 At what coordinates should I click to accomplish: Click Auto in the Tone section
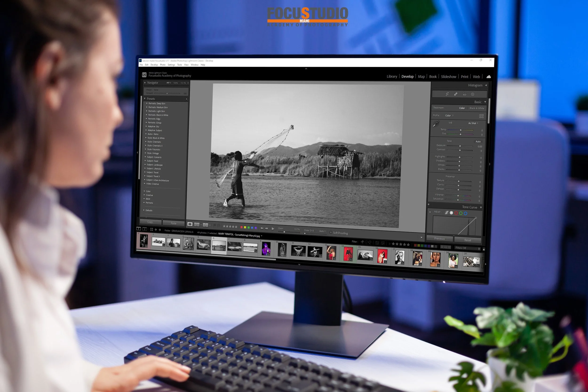478,142
